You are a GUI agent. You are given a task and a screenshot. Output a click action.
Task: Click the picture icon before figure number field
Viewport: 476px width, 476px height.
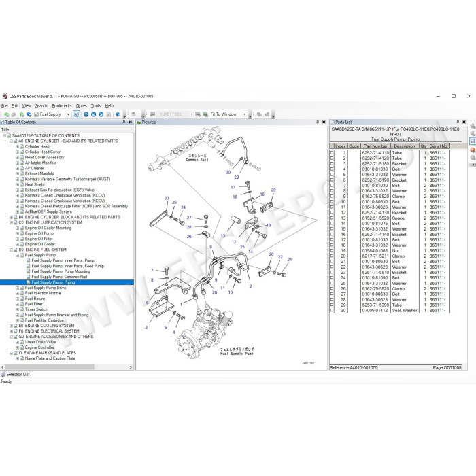(x=152, y=114)
